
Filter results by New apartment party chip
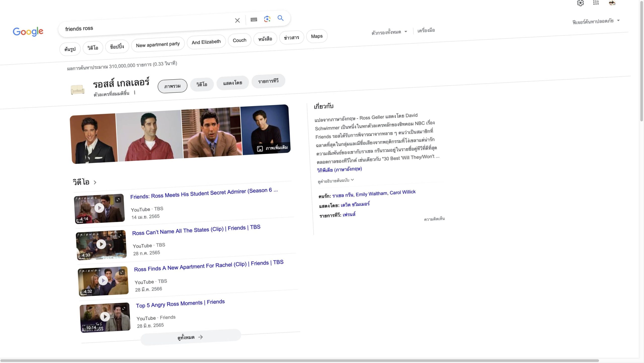tap(158, 45)
